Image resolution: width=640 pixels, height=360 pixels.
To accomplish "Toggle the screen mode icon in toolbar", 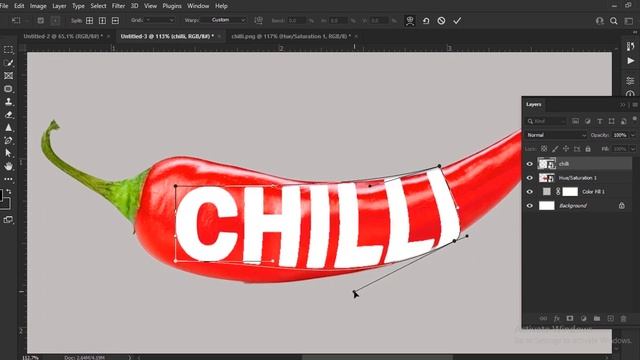I will coord(8,220).
